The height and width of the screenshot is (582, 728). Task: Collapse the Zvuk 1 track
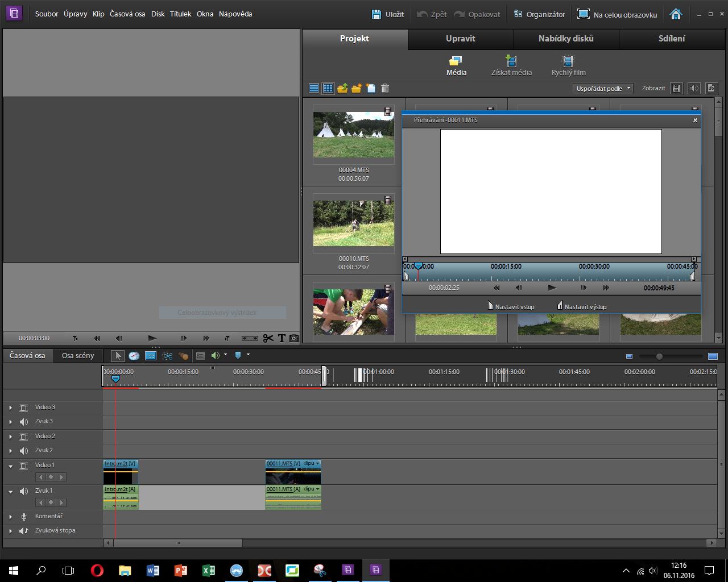tap(10, 492)
